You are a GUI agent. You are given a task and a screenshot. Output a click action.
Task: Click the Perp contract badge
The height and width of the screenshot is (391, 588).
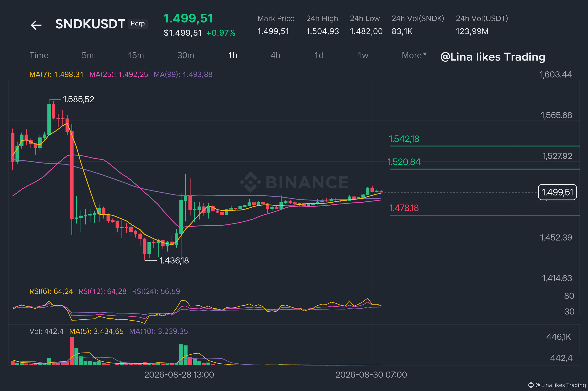pyautogui.click(x=138, y=23)
